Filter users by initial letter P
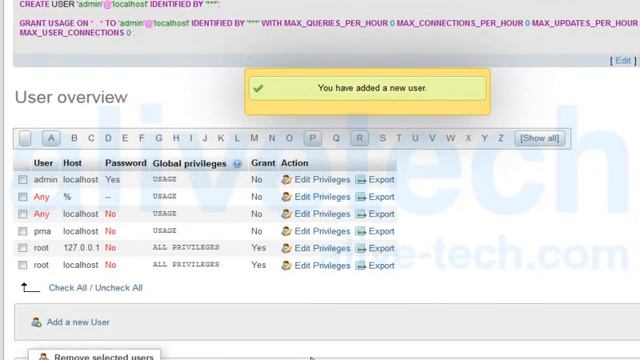This screenshot has width=640, height=360. [313, 138]
